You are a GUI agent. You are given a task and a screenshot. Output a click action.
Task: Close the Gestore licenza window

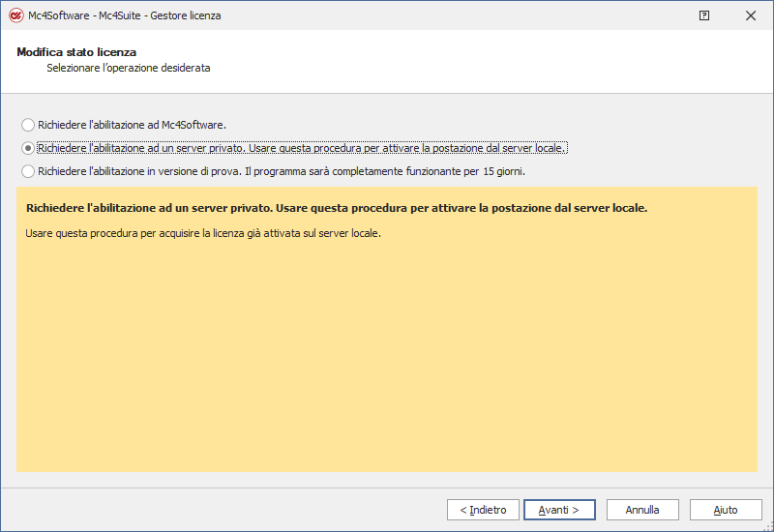(751, 15)
